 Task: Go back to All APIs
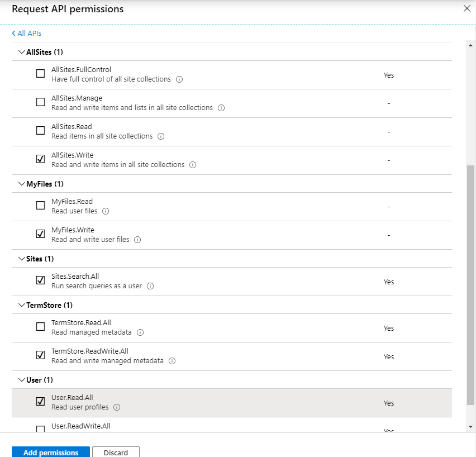[x=26, y=34]
